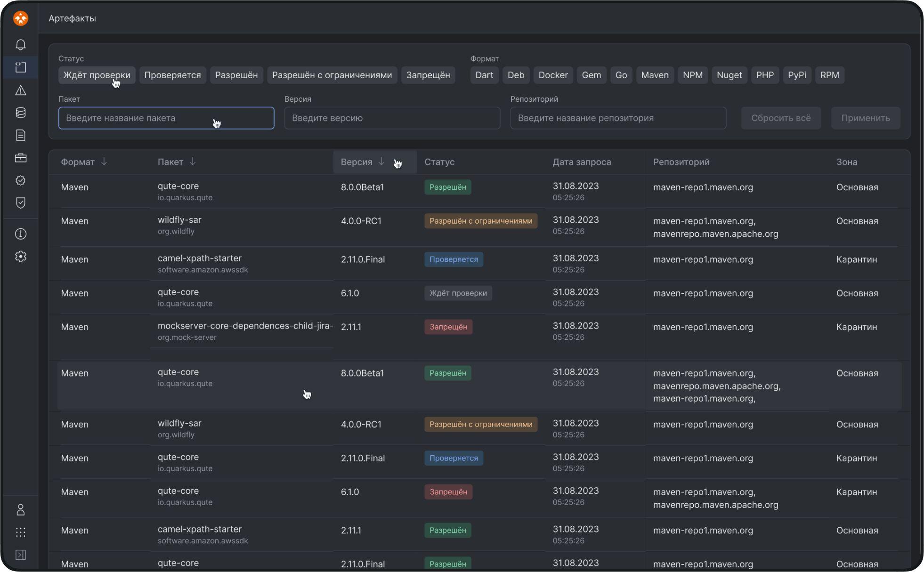Open the warning triangle icon in sidebar
This screenshot has width=924, height=572.
21,90
